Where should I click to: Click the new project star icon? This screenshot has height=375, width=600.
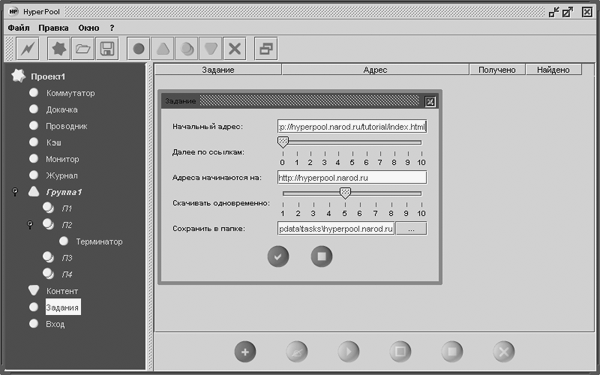click(59, 49)
